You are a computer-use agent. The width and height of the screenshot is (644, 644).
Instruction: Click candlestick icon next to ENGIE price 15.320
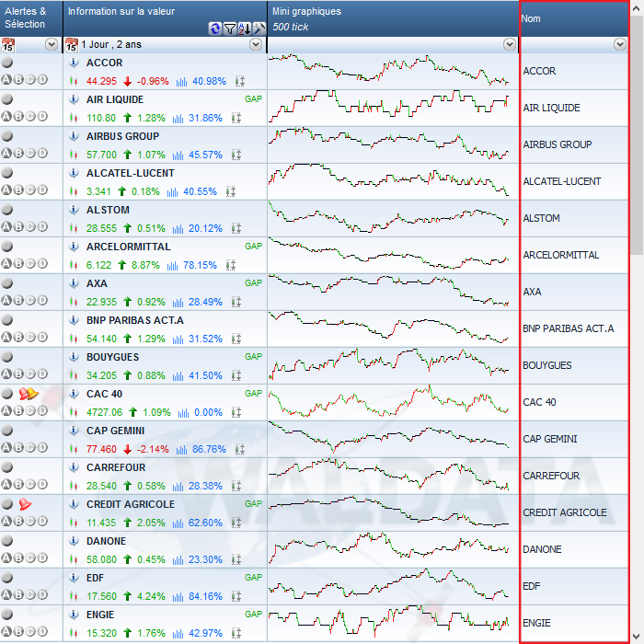click(x=74, y=633)
